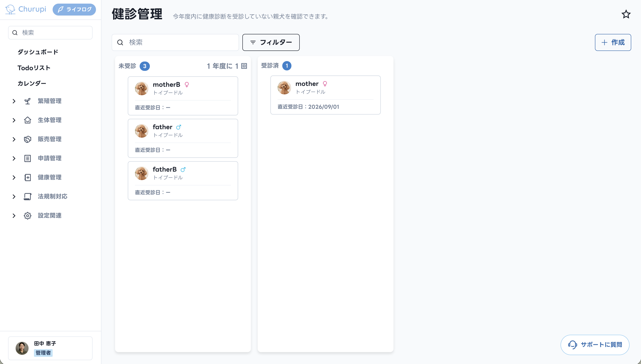Open motherB's dog photo thumbnail
The image size is (641, 364).
142,88
